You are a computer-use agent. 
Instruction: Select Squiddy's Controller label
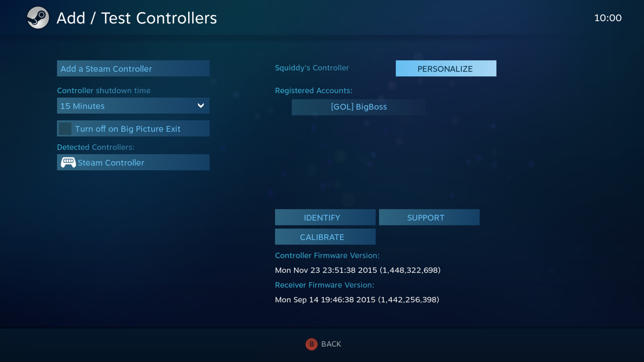pos(312,68)
